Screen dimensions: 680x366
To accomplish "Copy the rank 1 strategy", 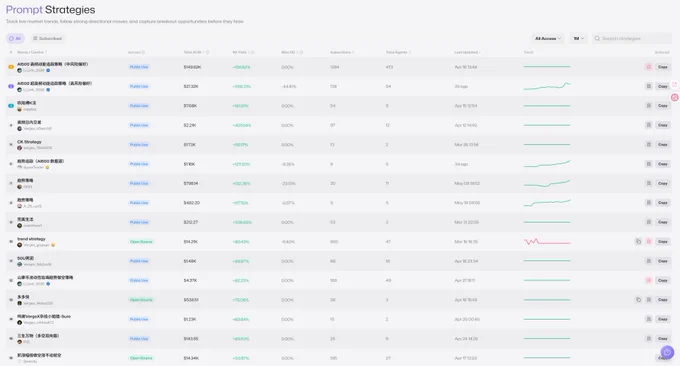I will click(x=663, y=67).
